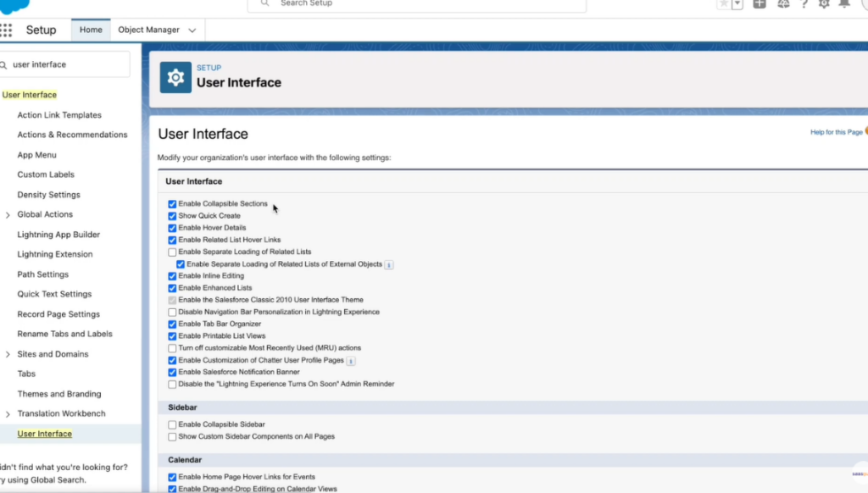
Task: Uncheck Enable Hover Details
Action: coord(172,228)
